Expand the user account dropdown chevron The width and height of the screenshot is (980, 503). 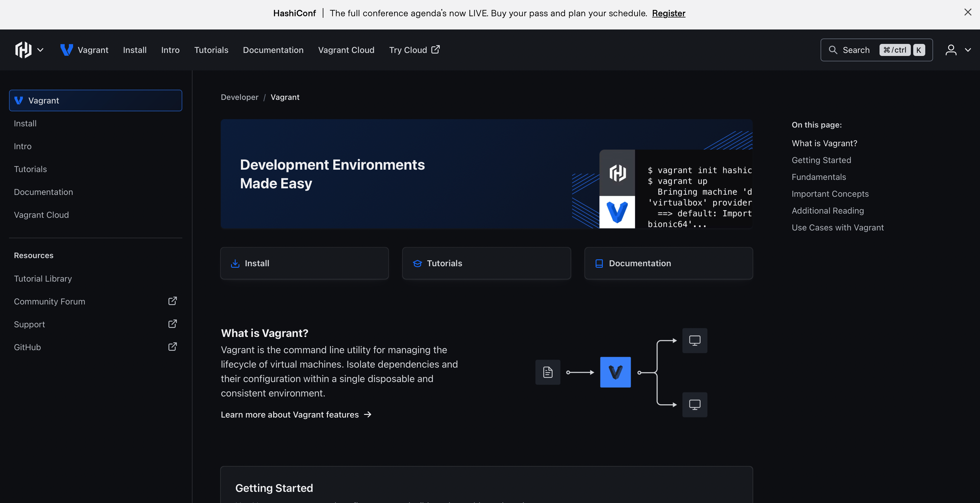pos(968,50)
